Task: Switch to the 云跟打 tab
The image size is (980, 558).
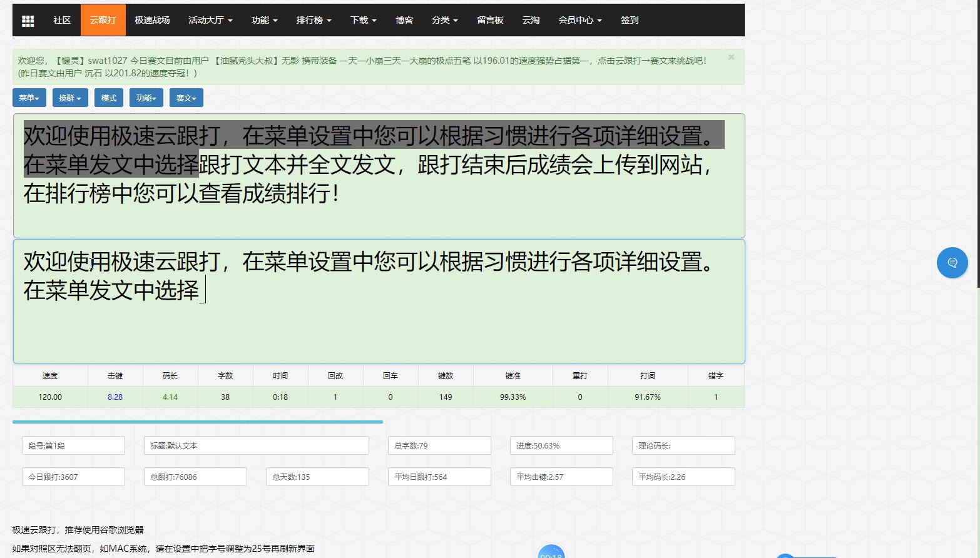Action: tap(103, 20)
